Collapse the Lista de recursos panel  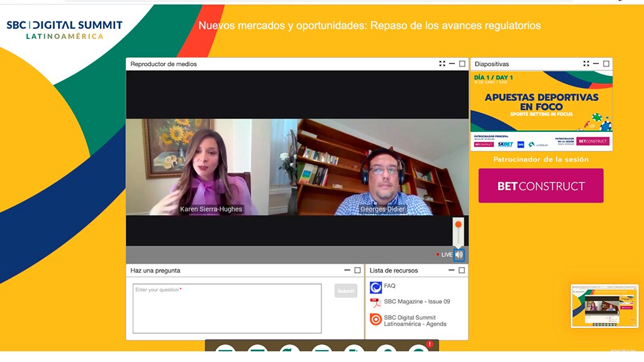pos(452,270)
